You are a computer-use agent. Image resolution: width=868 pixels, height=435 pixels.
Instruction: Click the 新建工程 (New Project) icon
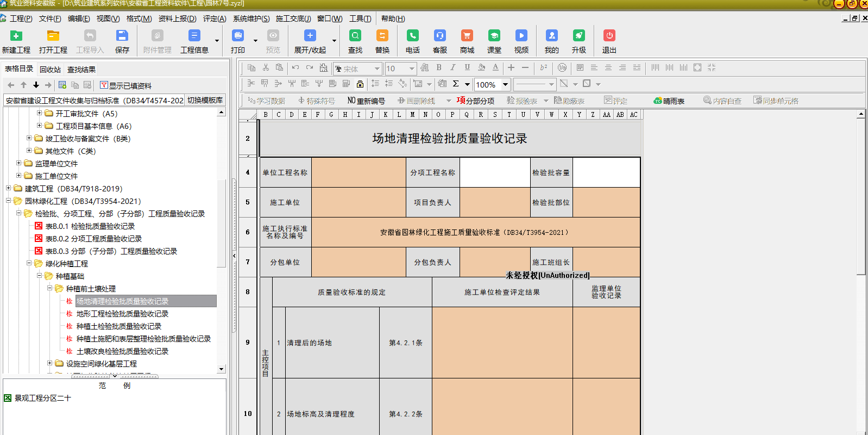[x=16, y=36]
